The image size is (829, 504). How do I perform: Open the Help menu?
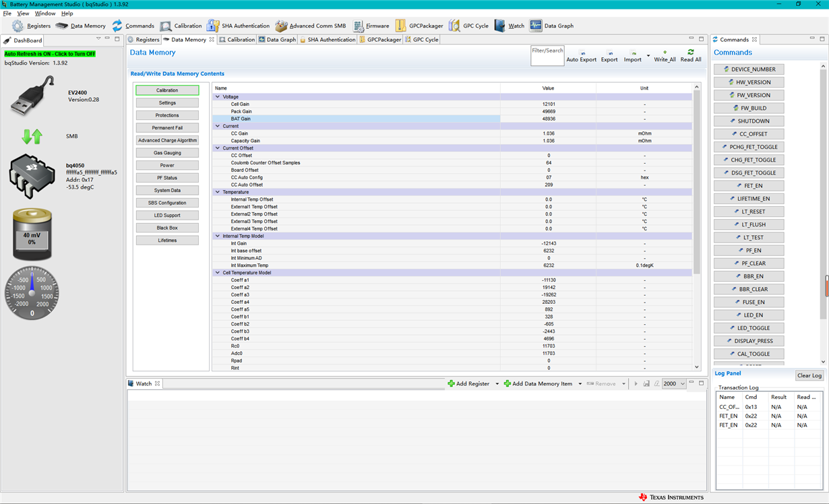pyautogui.click(x=67, y=13)
